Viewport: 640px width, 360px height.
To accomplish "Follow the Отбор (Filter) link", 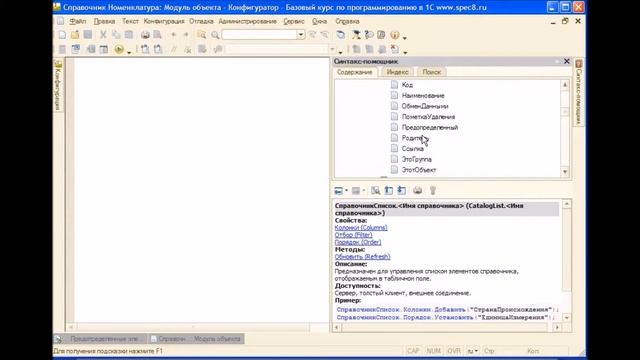I will 353,235.
